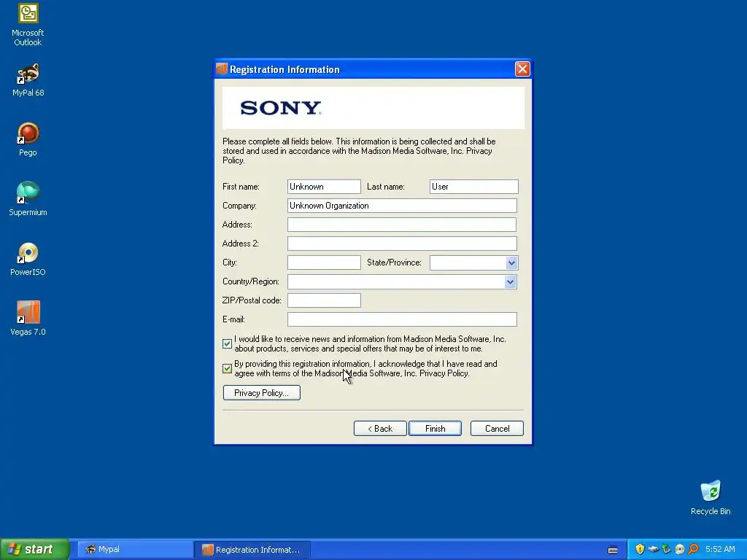Click the on-screen keyboard taskbar icon
The height and width of the screenshot is (560, 747).
pos(613,550)
